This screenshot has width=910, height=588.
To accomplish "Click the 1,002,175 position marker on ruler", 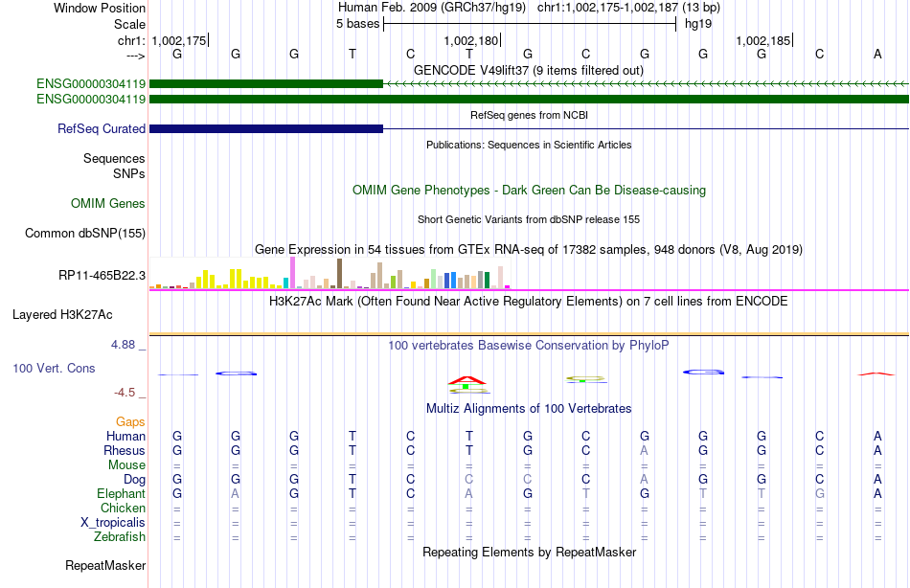I will point(180,40).
